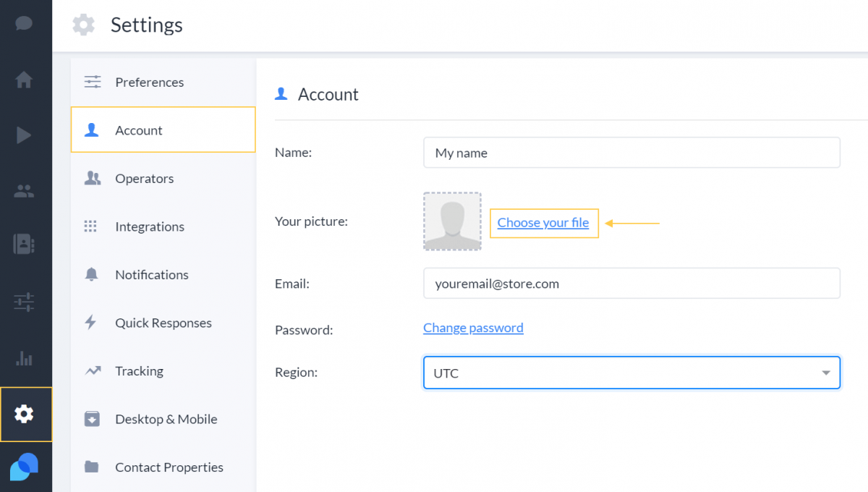868x492 pixels.
Task: Open the sliders icon in dark sidebar
Action: click(x=24, y=302)
